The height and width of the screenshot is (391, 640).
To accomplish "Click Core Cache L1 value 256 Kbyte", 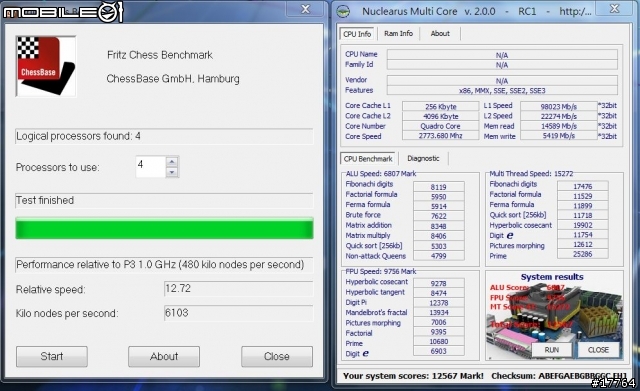I will click(x=440, y=106).
